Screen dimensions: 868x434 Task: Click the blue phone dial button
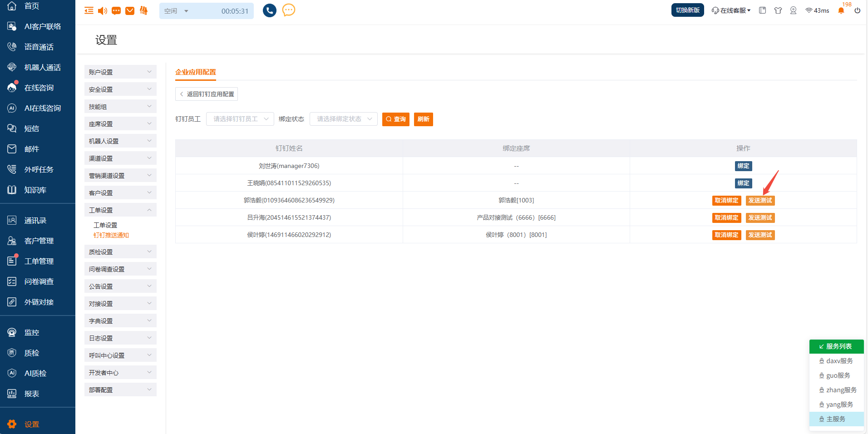270,10
